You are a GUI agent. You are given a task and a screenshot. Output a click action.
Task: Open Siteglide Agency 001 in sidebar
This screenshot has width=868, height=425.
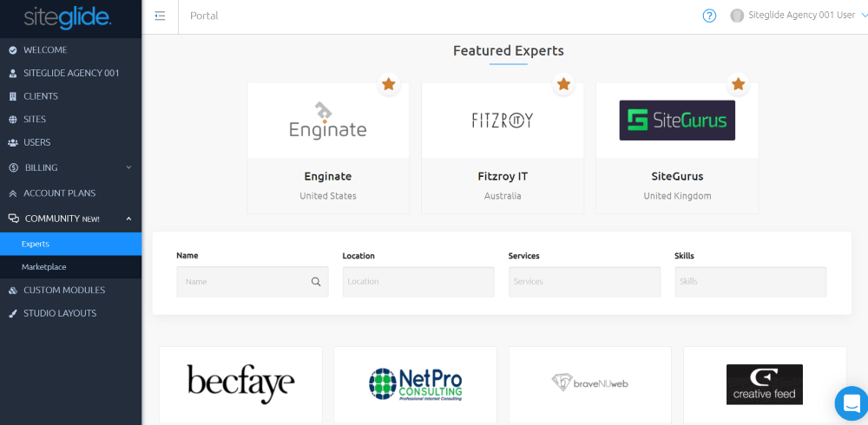[71, 73]
